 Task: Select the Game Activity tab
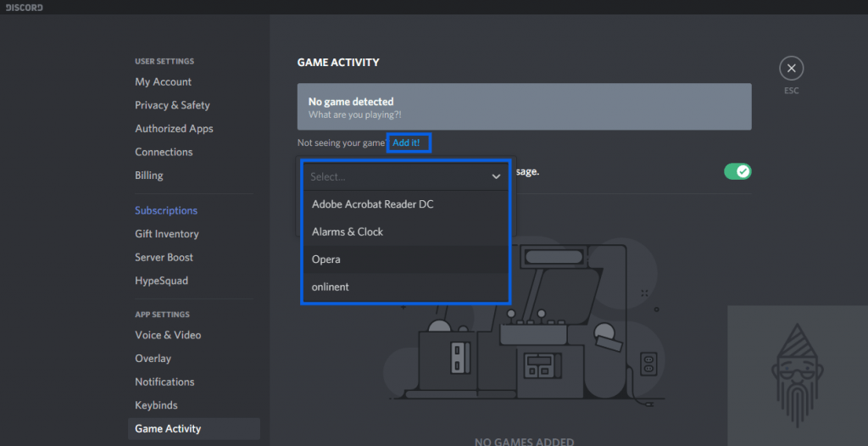click(x=194, y=429)
